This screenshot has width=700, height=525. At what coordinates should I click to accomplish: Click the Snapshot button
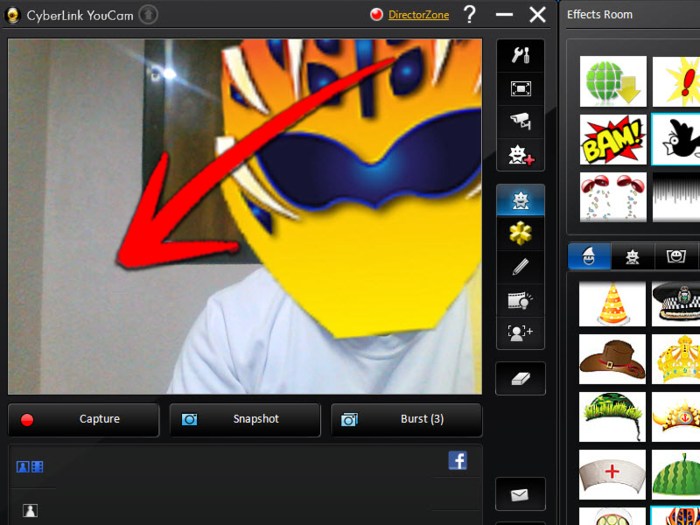(245, 420)
